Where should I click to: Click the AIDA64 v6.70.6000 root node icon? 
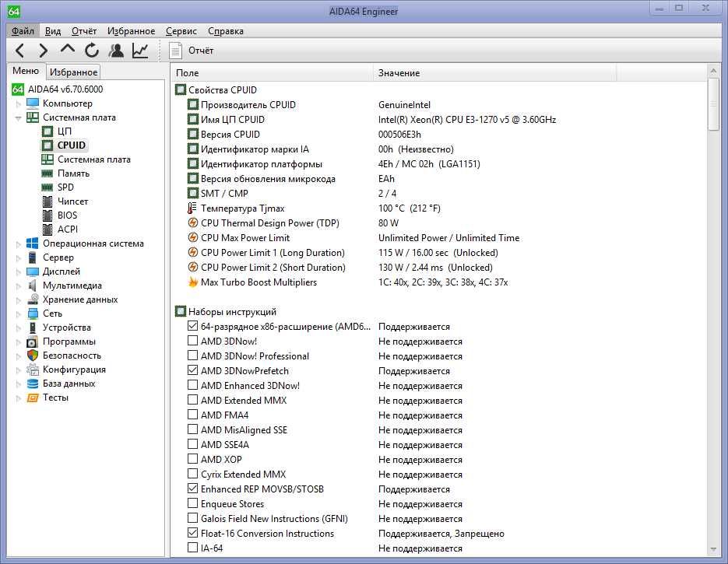pyautogui.click(x=18, y=89)
